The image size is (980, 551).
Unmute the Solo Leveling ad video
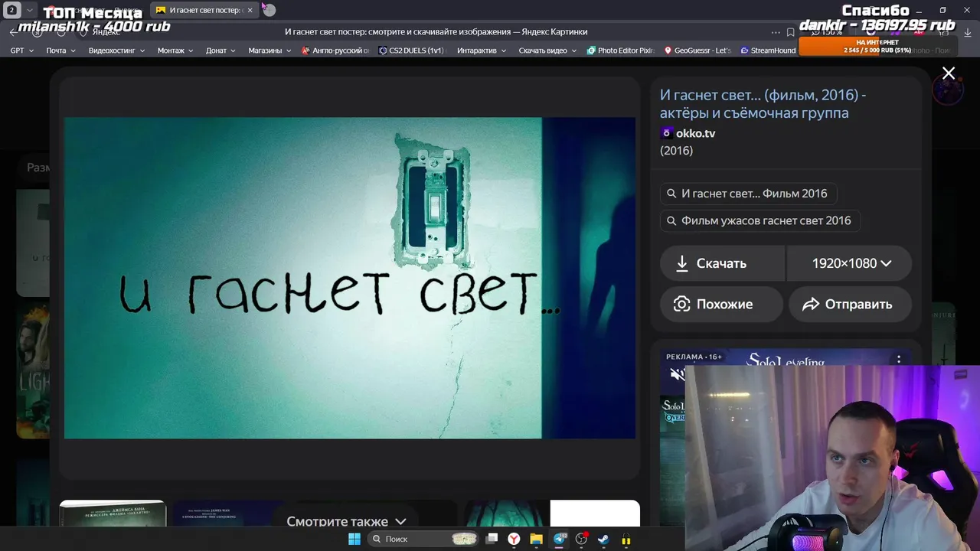[x=677, y=374]
